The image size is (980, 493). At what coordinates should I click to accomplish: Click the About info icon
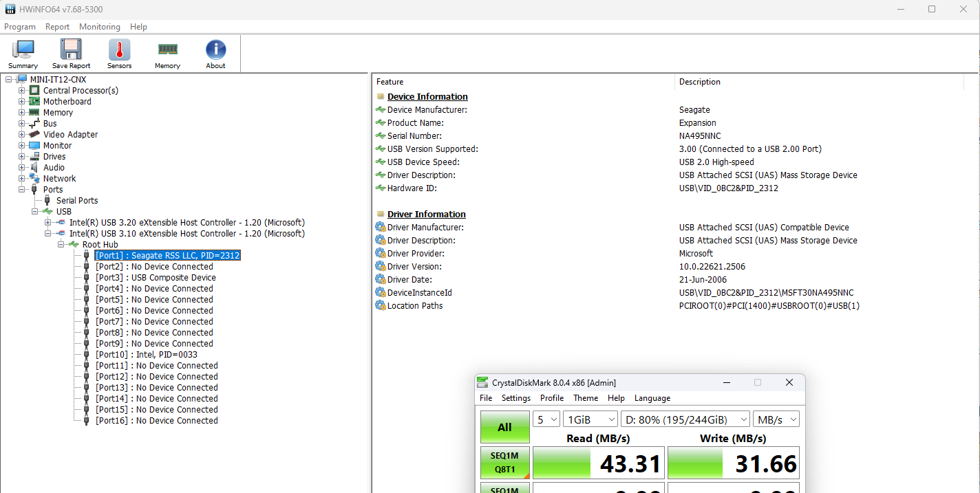coord(215,50)
